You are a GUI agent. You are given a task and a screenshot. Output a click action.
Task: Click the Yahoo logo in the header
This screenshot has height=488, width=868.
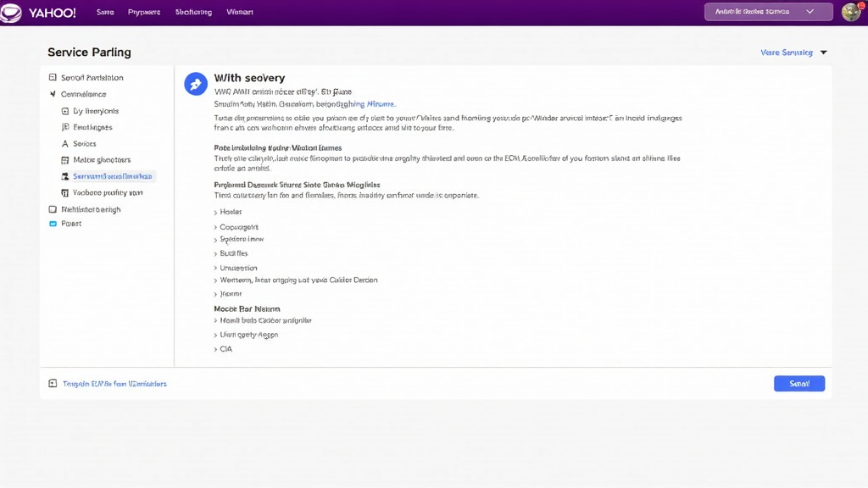(x=39, y=13)
